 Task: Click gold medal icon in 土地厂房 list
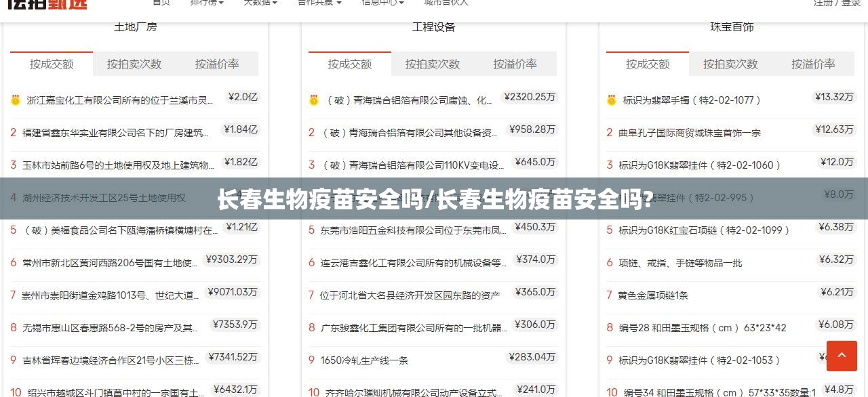[x=15, y=100]
